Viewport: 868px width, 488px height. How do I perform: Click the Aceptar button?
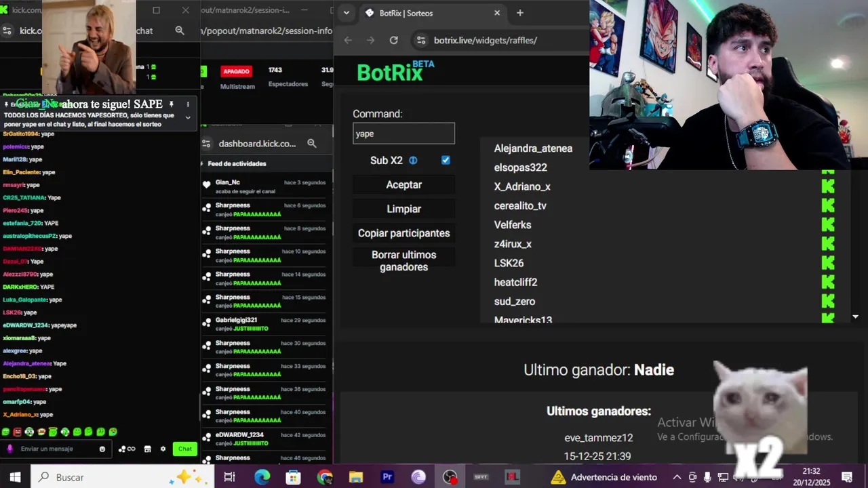(403, 184)
